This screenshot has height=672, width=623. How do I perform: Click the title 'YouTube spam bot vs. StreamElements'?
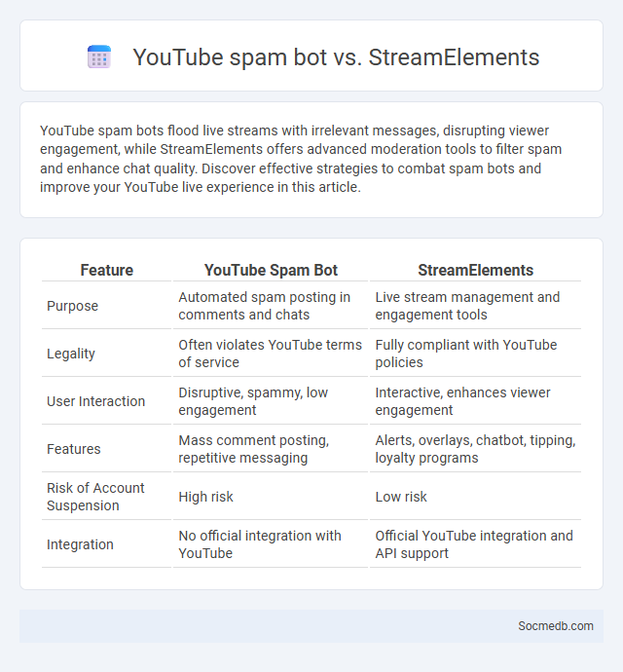click(x=336, y=57)
